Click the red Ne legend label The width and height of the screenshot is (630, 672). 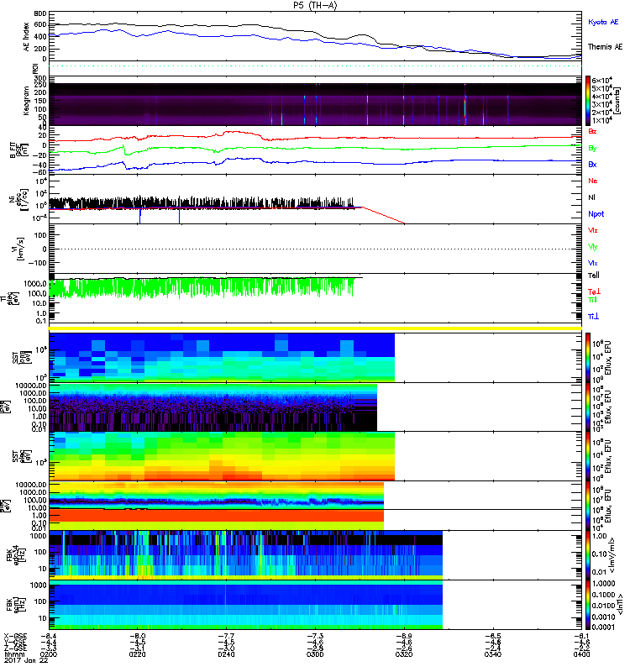(x=593, y=181)
